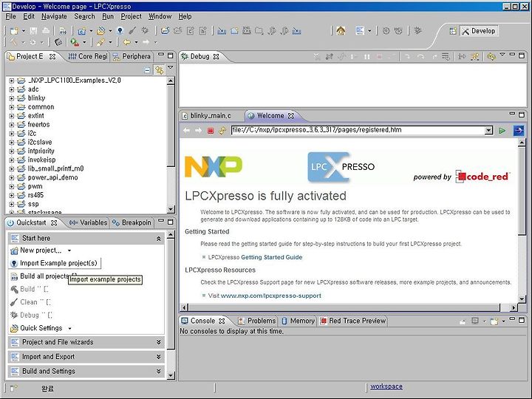Switch to the Memory tab
532x399 pixels.
pos(299,321)
